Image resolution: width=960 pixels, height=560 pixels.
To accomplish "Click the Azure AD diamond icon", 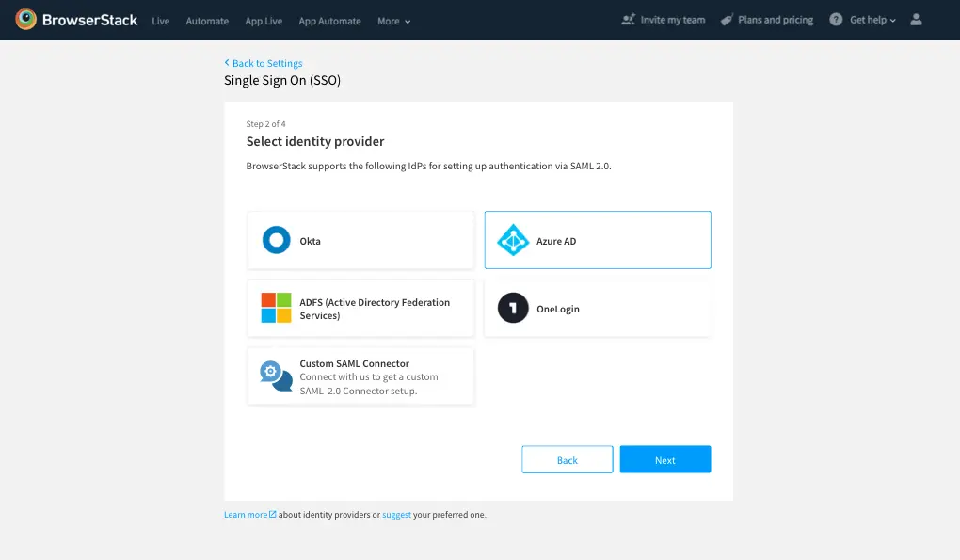I will (x=513, y=240).
